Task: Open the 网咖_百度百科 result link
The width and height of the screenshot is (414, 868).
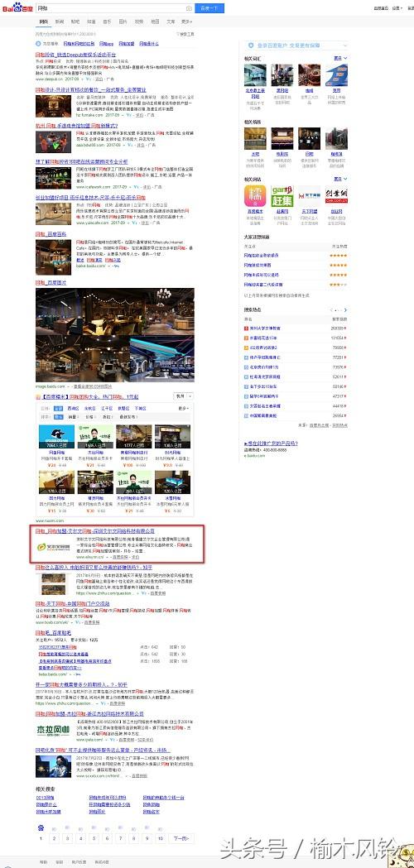Action: [x=51, y=233]
